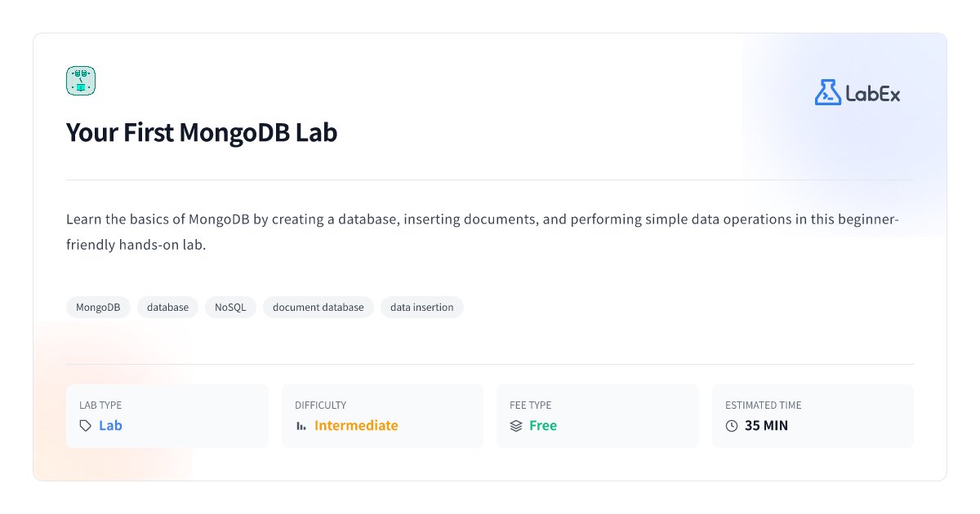Click the clock icon for estimated time
The image size is (980, 514).
[733, 425]
